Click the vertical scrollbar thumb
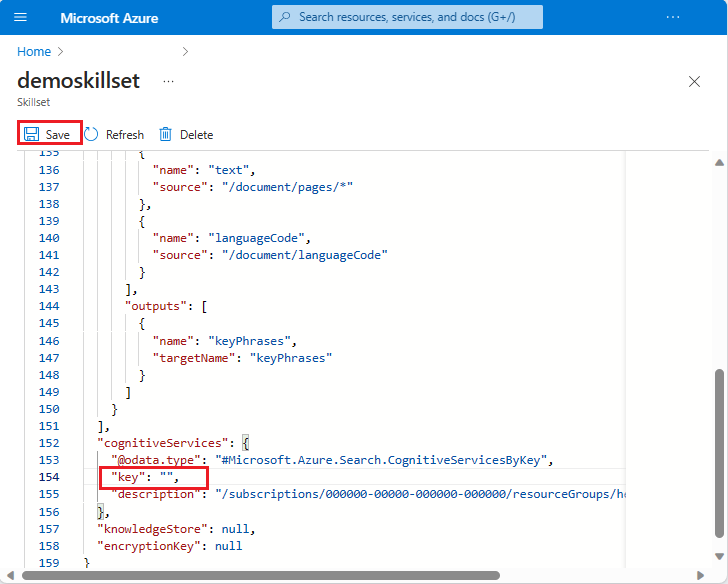728x584 pixels. click(720, 453)
